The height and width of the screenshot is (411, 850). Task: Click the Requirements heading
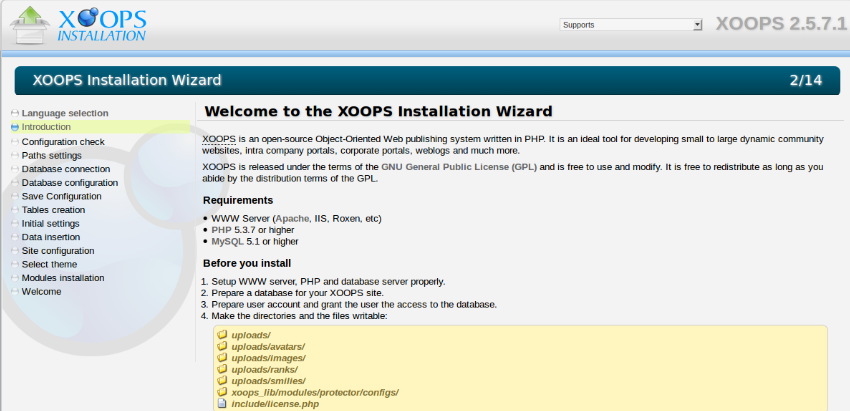click(x=238, y=200)
